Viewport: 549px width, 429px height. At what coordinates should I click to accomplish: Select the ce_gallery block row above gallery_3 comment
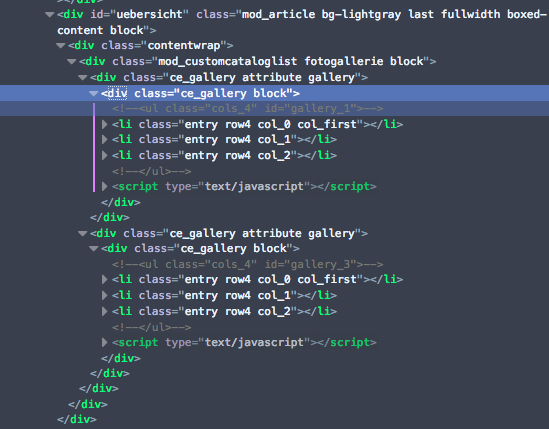(x=200, y=249)
